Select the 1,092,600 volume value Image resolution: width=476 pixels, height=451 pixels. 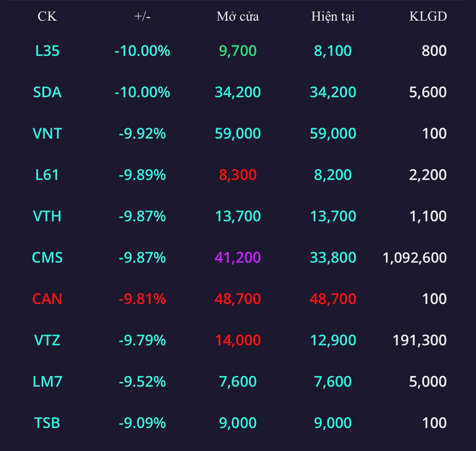415,257
